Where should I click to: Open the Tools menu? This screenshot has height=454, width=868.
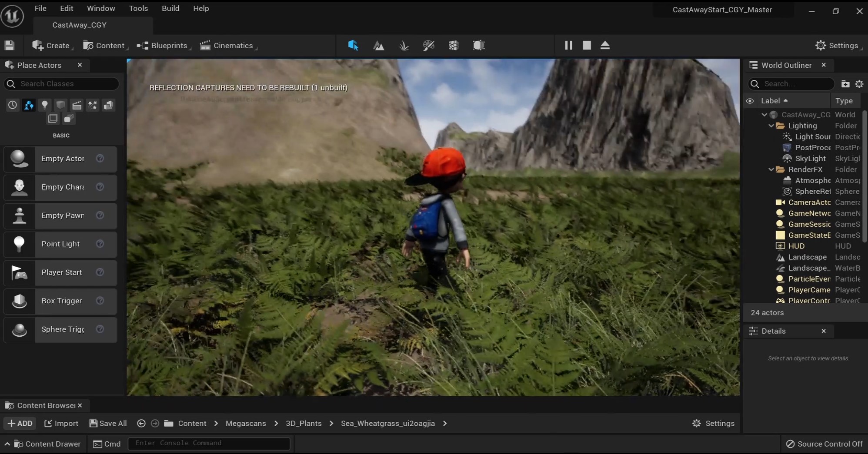coord(138,8)
